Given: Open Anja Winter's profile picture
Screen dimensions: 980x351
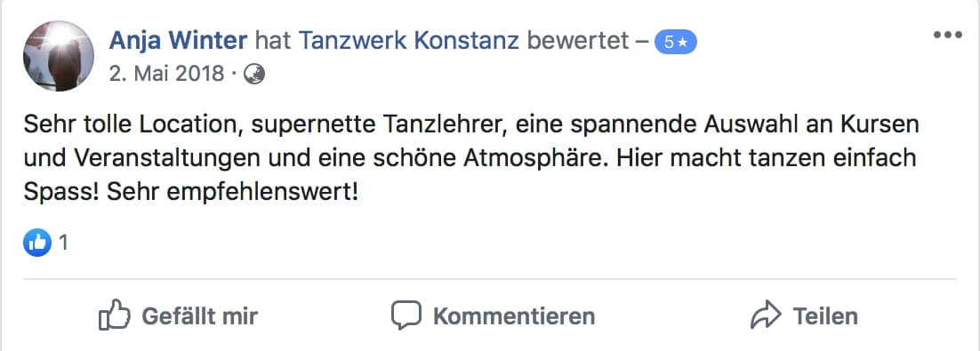Looking at the screenshot, I should (59, 56).
